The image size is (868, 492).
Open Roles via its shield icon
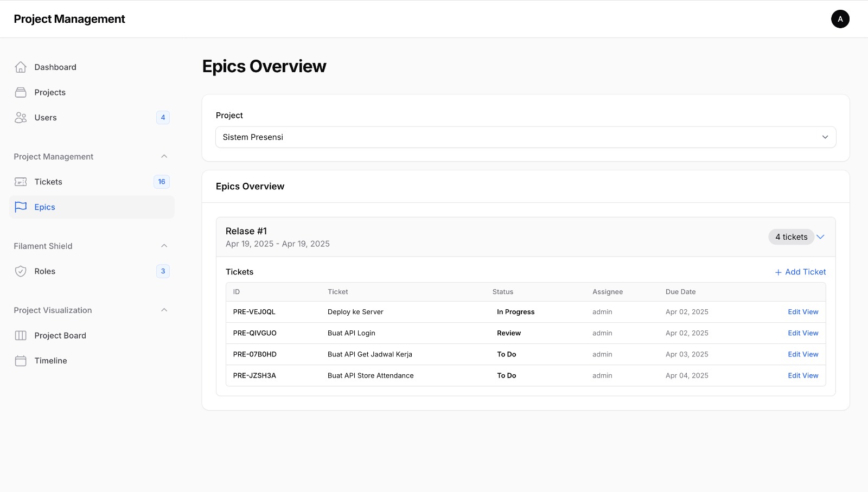(21, 271)
